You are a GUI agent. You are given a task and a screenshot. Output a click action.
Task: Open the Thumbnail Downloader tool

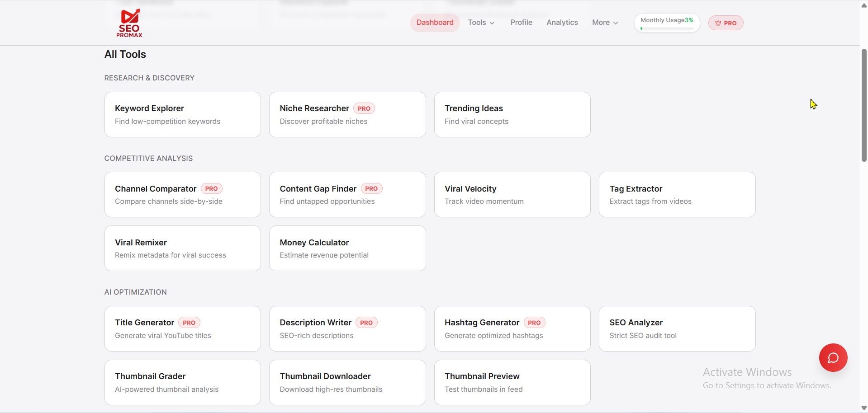pyautogui.click(x=347, y=382)
